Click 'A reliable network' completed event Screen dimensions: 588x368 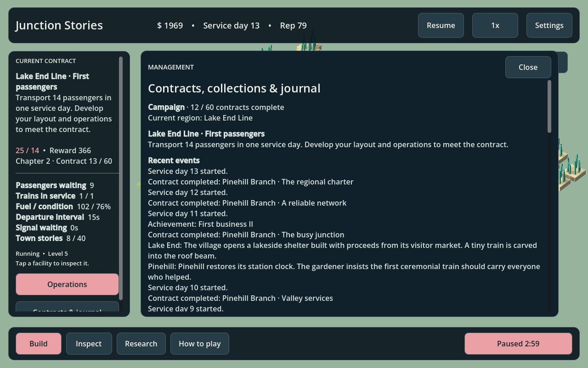point(247,203)
